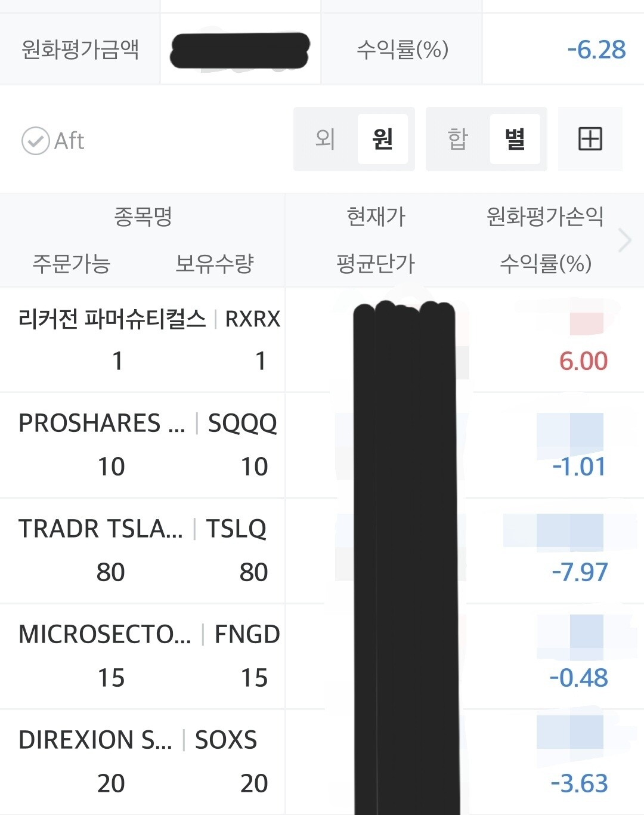The image size is (644, 815).
Task: Click the total 수익률 -6.28 value
Action: coord(596,50)
